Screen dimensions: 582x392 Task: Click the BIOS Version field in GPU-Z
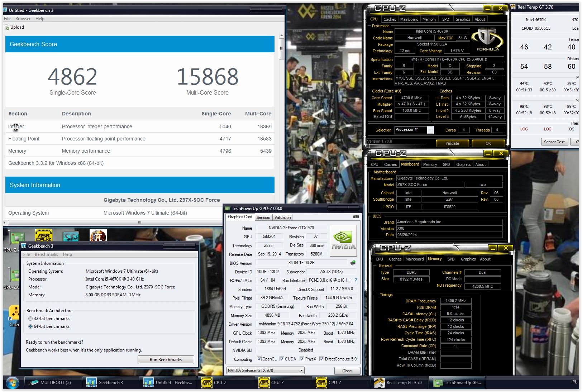[301, 263]
